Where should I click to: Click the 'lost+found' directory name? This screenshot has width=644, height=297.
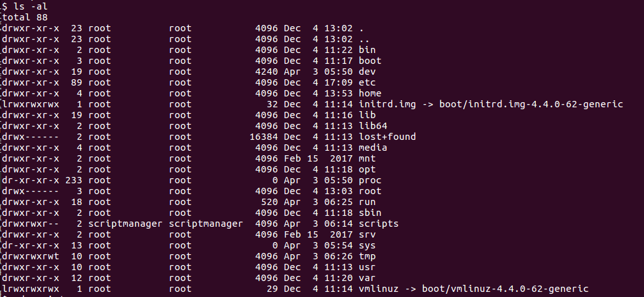388,137
